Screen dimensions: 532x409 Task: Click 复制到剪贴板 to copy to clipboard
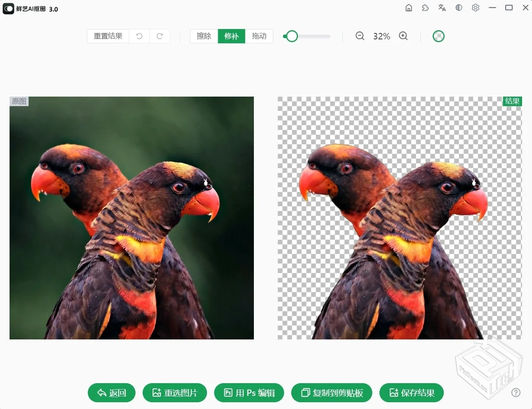tap(332, 393)
